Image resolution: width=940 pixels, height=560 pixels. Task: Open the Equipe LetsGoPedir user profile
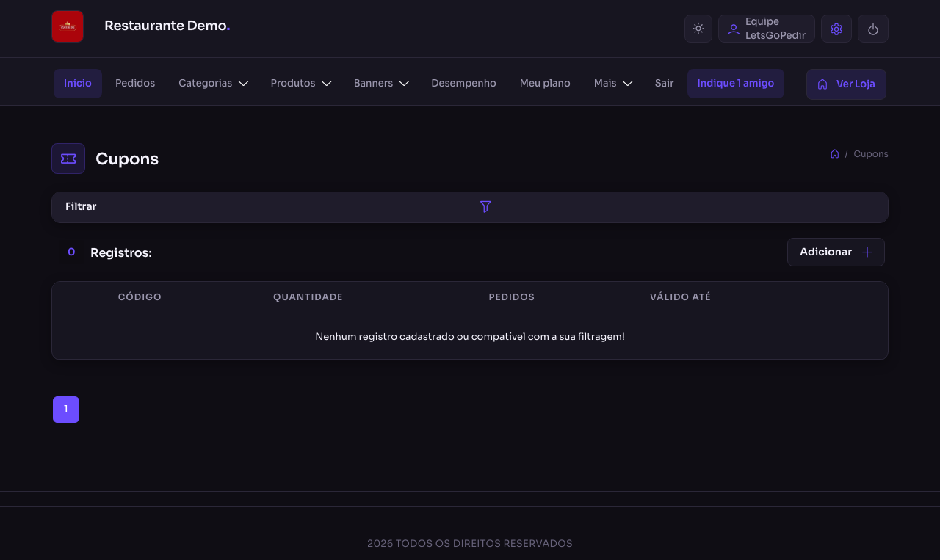(x=767, y=29)
